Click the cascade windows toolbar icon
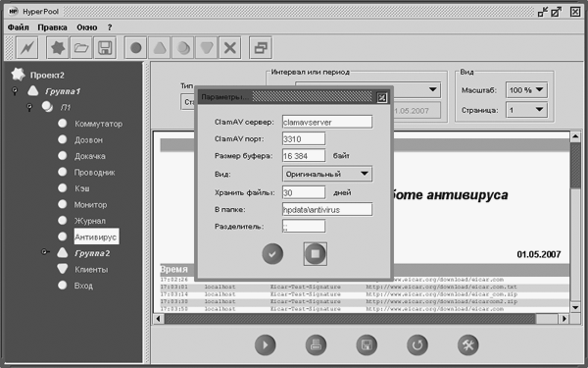 click(x=261, y=48)
